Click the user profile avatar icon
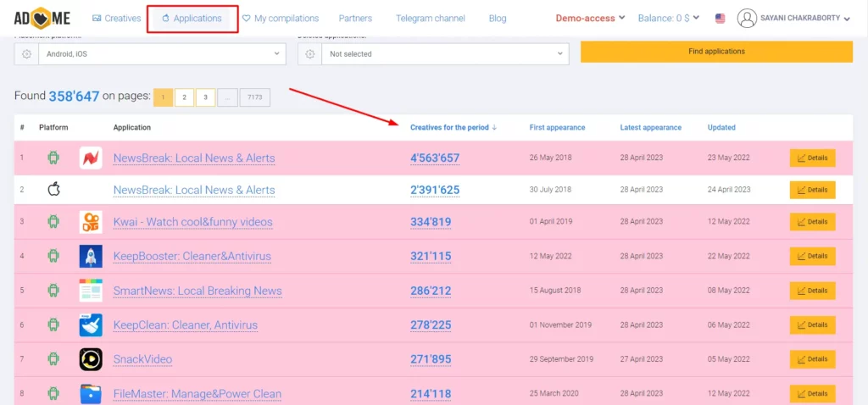 (747, 18)
